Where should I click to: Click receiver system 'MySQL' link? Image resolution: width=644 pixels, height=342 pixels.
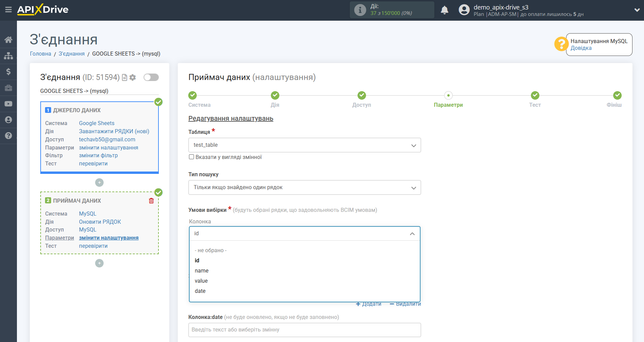tap(88, 214)
